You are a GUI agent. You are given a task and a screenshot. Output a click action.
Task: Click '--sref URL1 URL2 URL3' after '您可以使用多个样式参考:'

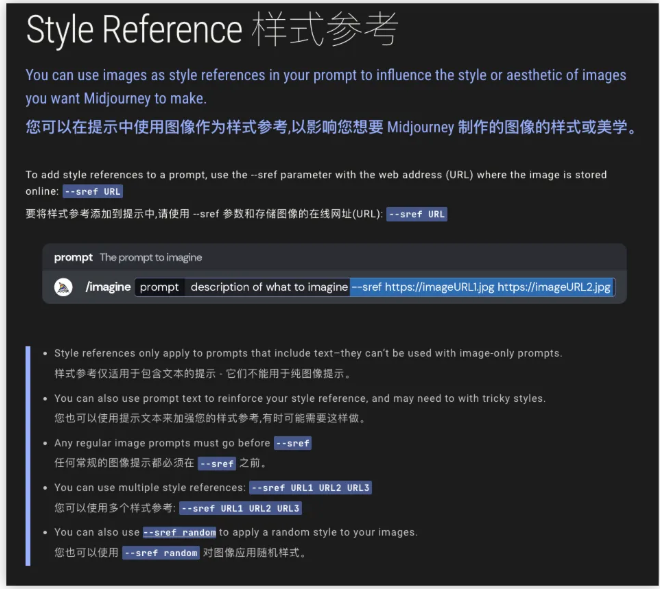click(x=240, y=508)
